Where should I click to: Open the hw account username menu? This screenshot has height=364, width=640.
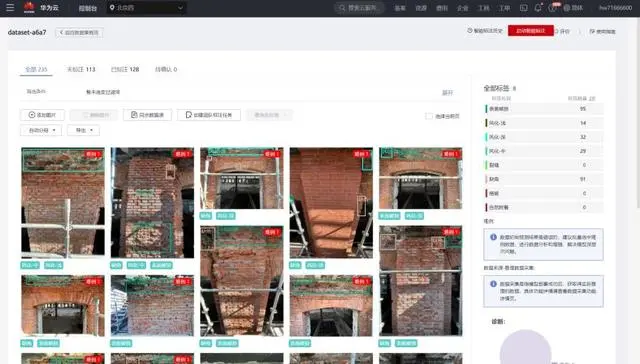pos(616,8)
